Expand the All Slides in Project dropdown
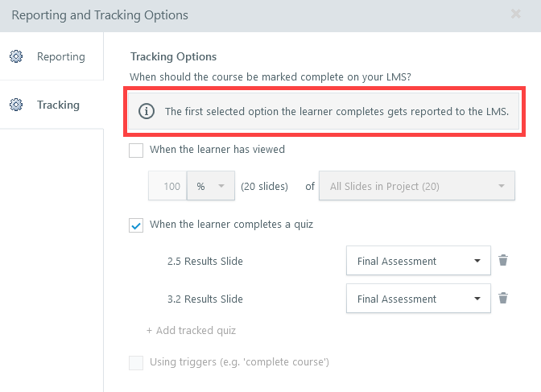541x392 pixels. (416, 187)
